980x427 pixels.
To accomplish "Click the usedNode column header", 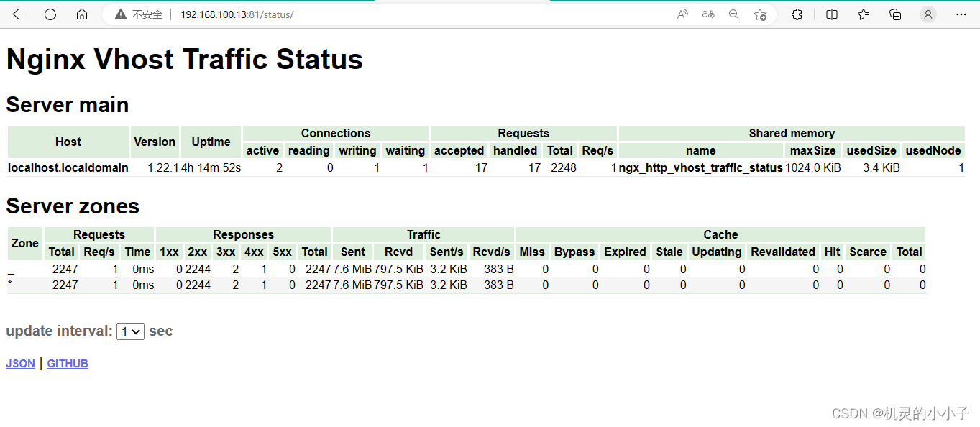I will (x=933, y=150).
